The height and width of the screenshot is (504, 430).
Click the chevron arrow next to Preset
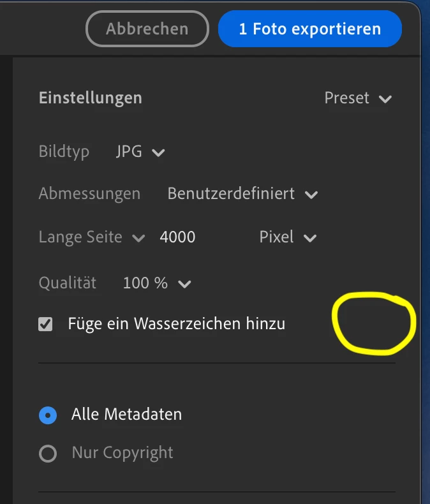pyautogui.click(x=385, y=99)
